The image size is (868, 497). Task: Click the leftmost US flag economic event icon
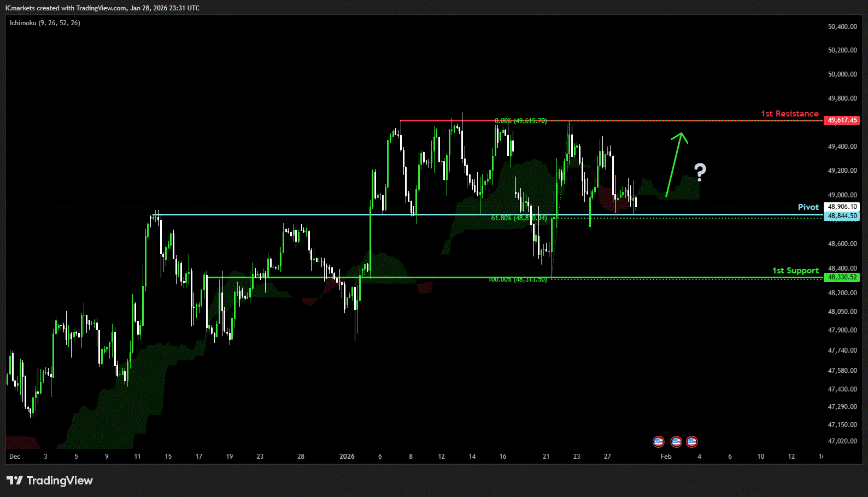(x=659, y=441)
